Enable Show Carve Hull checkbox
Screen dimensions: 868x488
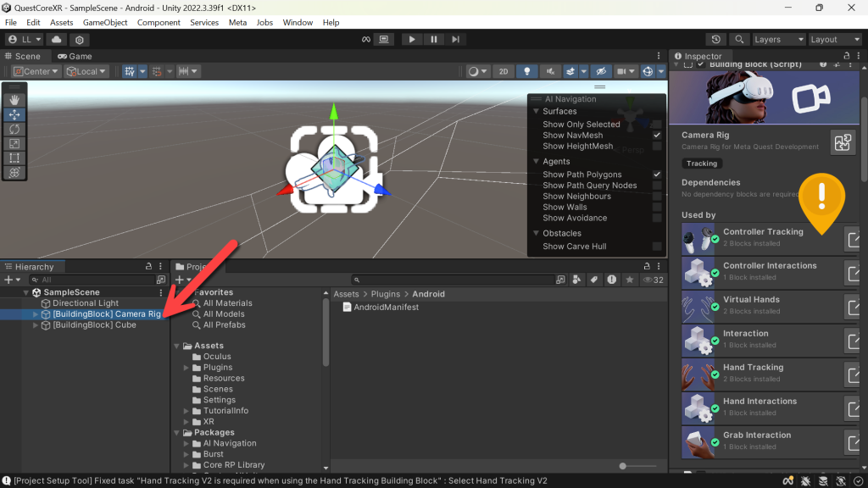tap(657, 247)
